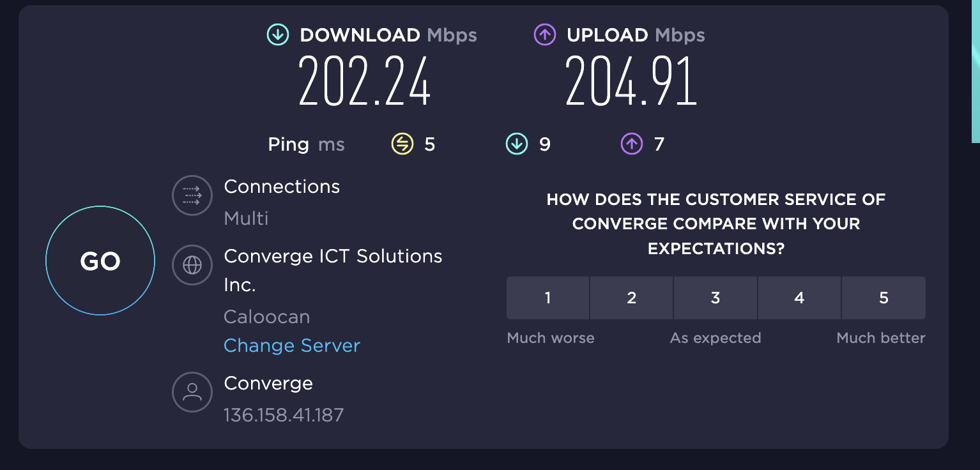This screenshot has width=980, height=470.
Task: Select rating 2 in the survey
Action: tap(631, 298)
